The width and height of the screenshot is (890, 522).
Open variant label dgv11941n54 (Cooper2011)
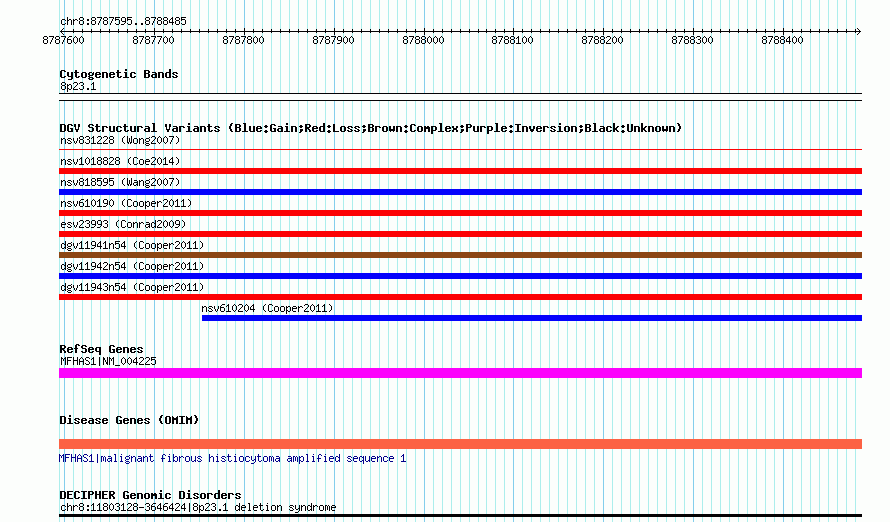coord(132,245)
